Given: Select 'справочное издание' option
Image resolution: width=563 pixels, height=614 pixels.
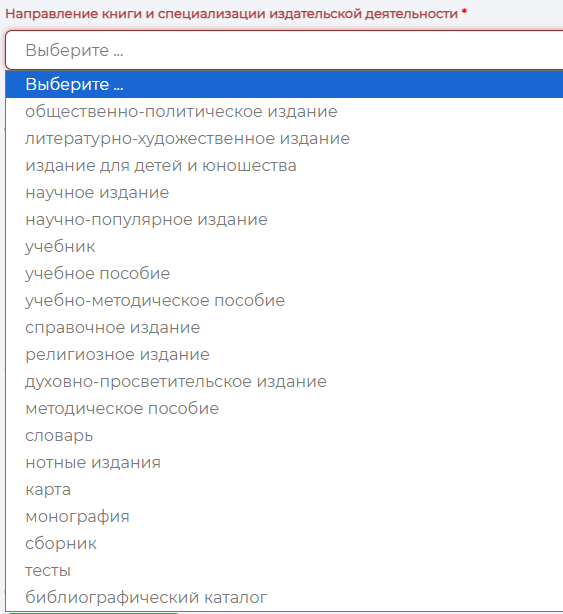Looking at the screenshot, I should click(284, 328).
